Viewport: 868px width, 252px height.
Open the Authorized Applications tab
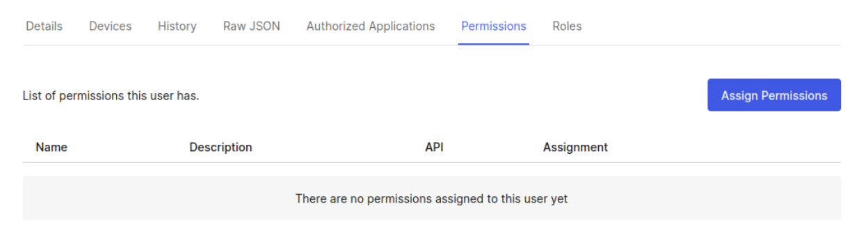point(371,26)
